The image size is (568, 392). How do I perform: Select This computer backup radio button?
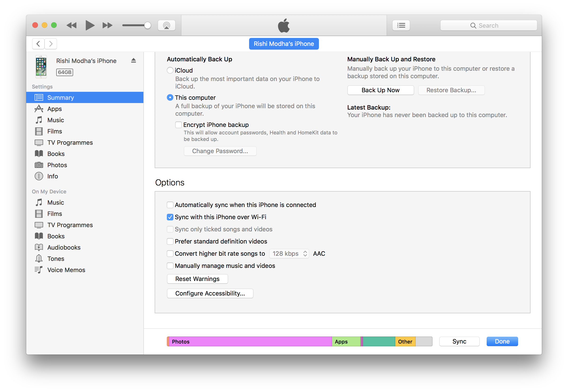[x=170, y=97]
